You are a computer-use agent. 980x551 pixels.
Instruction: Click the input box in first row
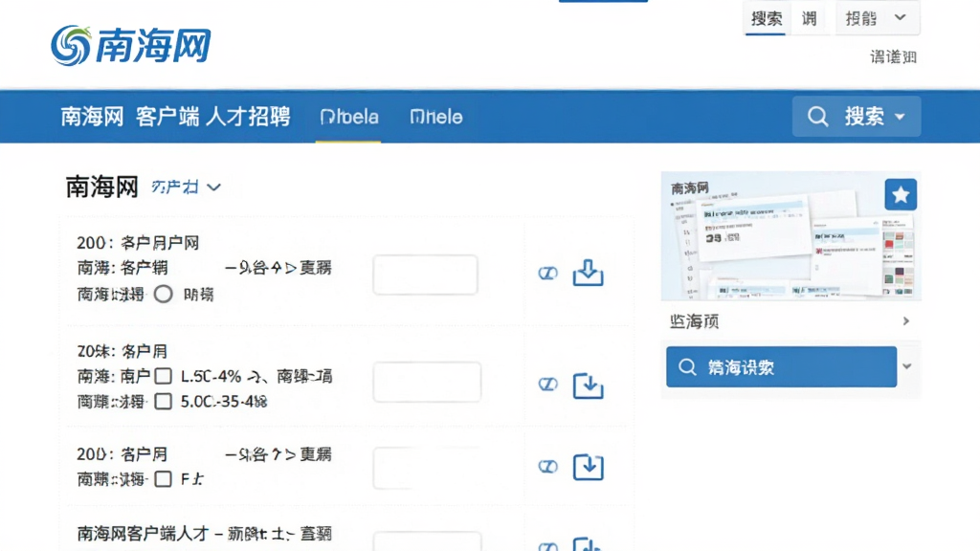pos(426,275)
